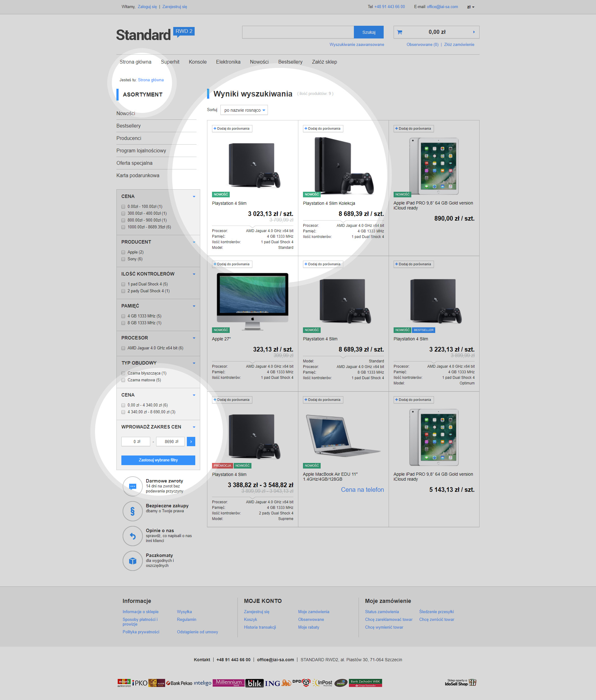Apply price range with arrow button
This screenshot has width=596, height=700.
point(191,441)
